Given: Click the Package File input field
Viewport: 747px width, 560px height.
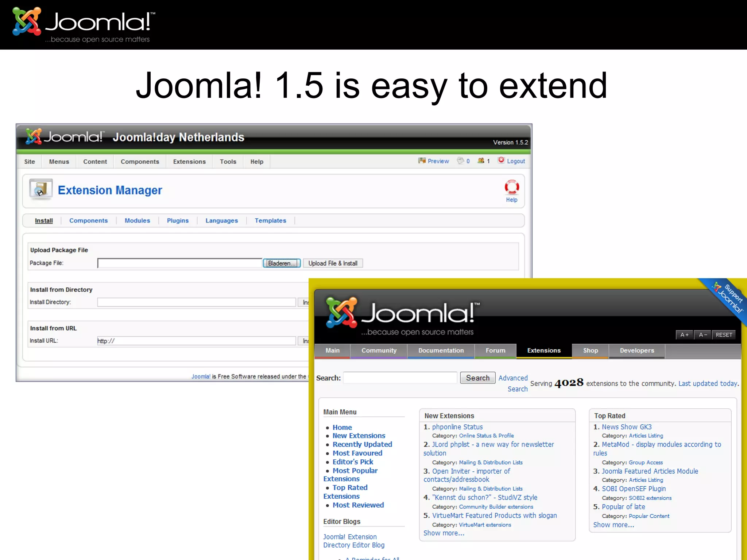Looking at the screenshot, I should pos(179,263).
